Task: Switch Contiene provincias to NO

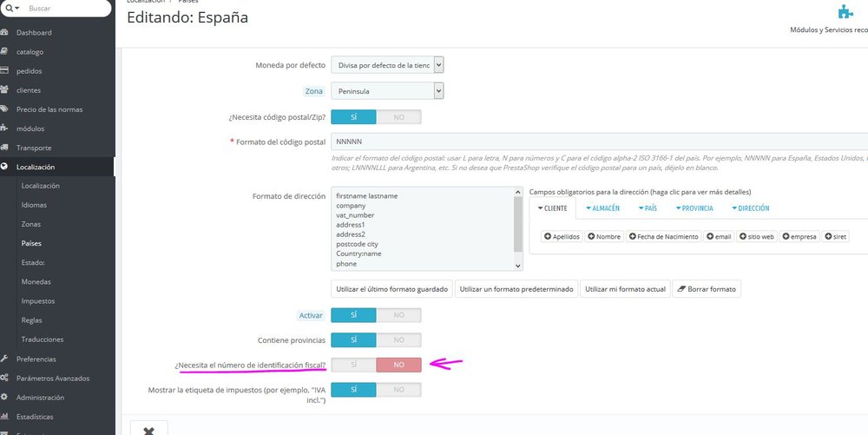Action: 398,340
